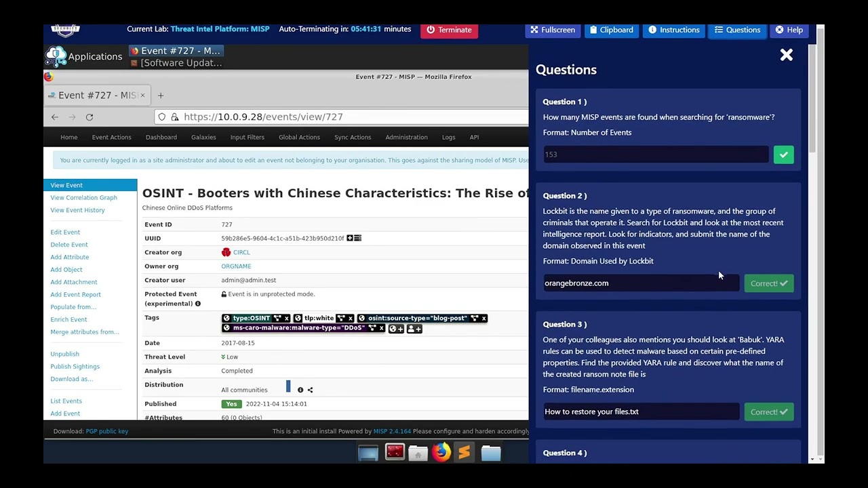Open Logs menu
Image resolution: width=868 pixels, height=488 pixels.
[449, 138]
